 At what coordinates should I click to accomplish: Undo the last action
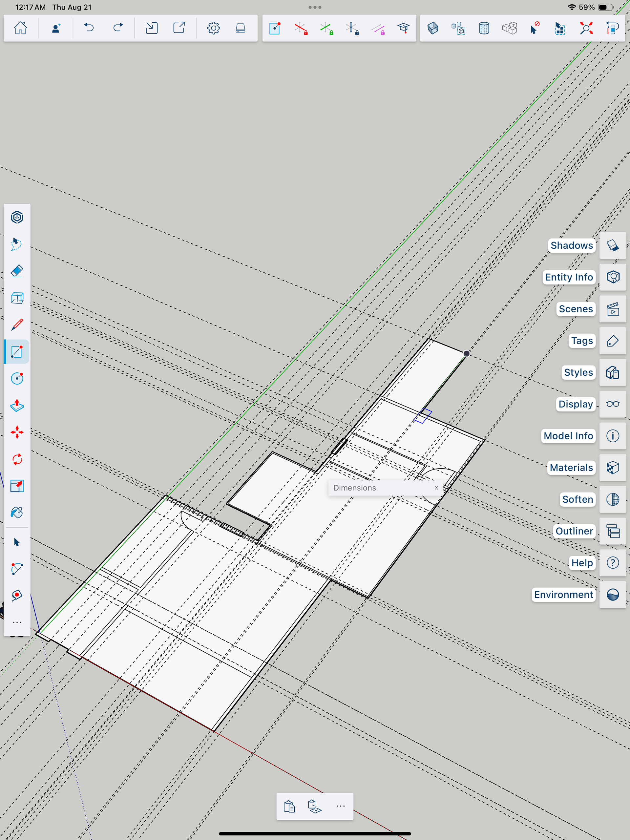pyautogui.click(x=89, y=28)
